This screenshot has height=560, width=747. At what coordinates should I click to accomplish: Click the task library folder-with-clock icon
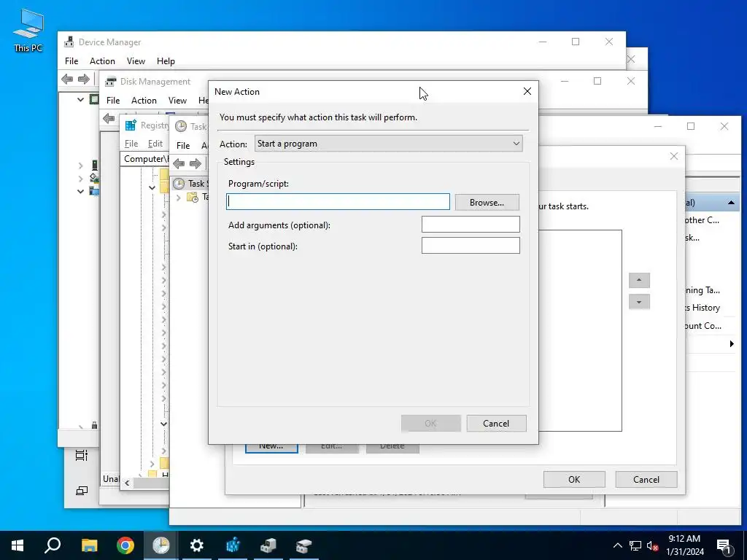(193, 197)
